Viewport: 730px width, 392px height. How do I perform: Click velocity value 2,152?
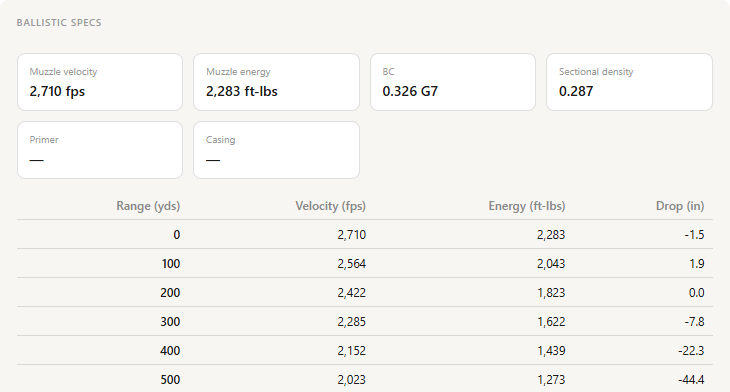352,351
